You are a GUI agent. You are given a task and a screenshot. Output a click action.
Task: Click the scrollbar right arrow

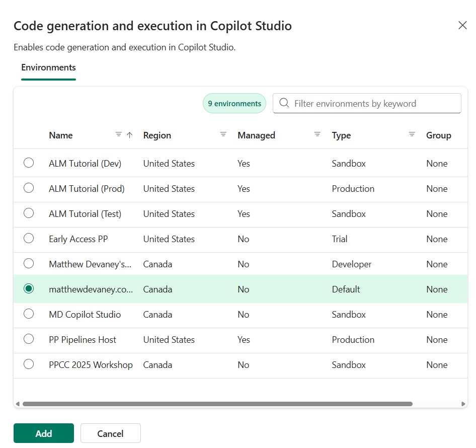point(463,404)
